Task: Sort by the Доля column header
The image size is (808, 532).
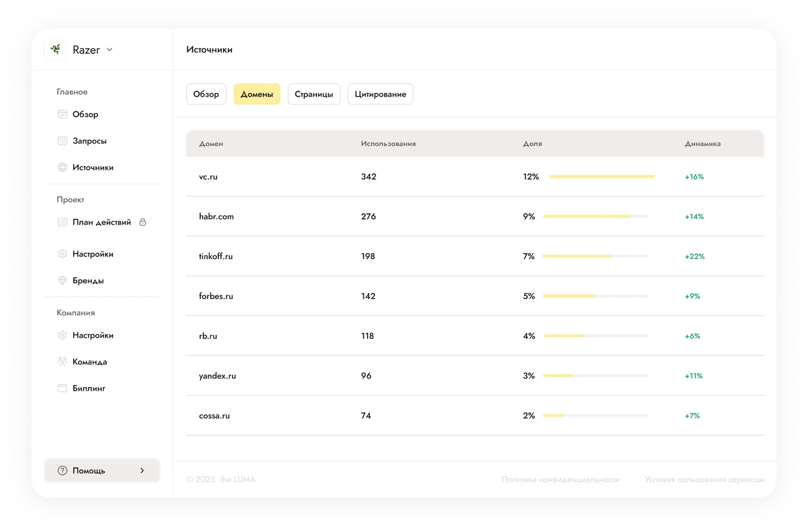Action: pyautogui.click(x=532, y=143)
